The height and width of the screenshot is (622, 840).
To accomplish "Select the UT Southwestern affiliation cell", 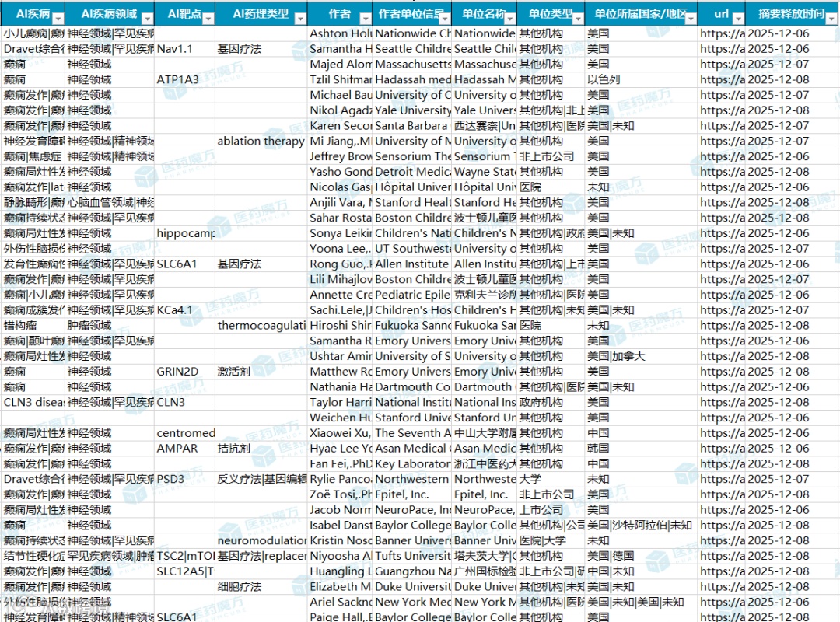I will coord(412,249).
